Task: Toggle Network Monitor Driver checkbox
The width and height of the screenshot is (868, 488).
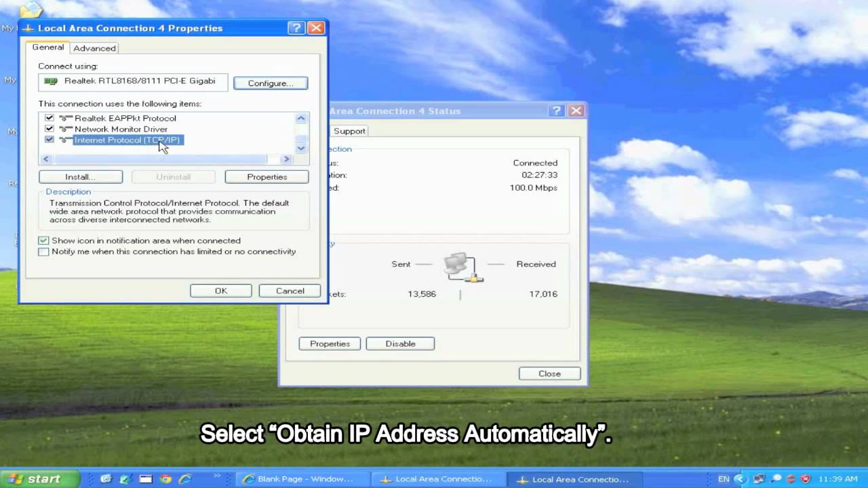Action: (x=50, y=129)
